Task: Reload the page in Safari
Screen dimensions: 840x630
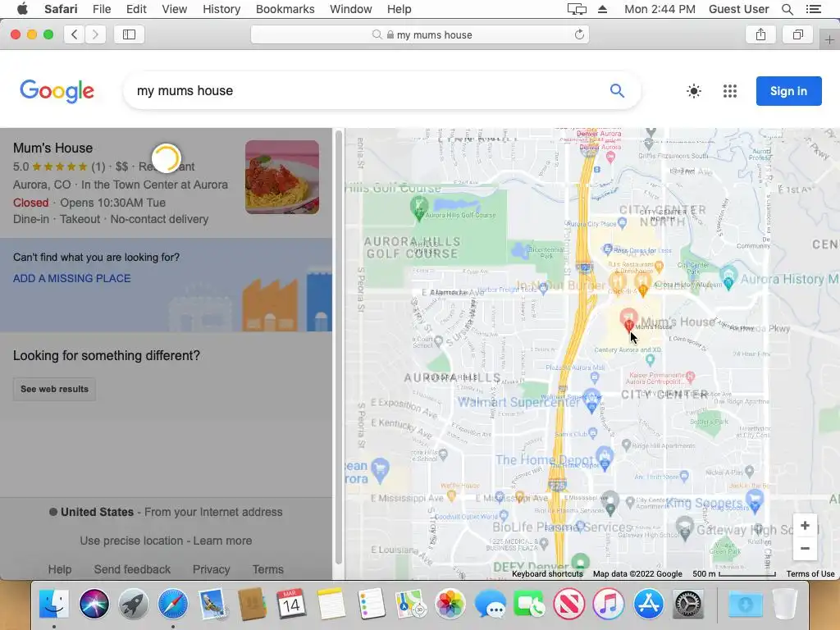Action: click(x=579, y=34)
